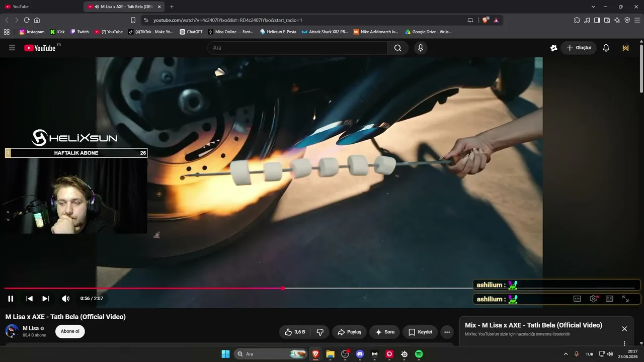Toggle subtitles in the video player
The height and width of the screenshot is (362, 644).
[577, 299]
